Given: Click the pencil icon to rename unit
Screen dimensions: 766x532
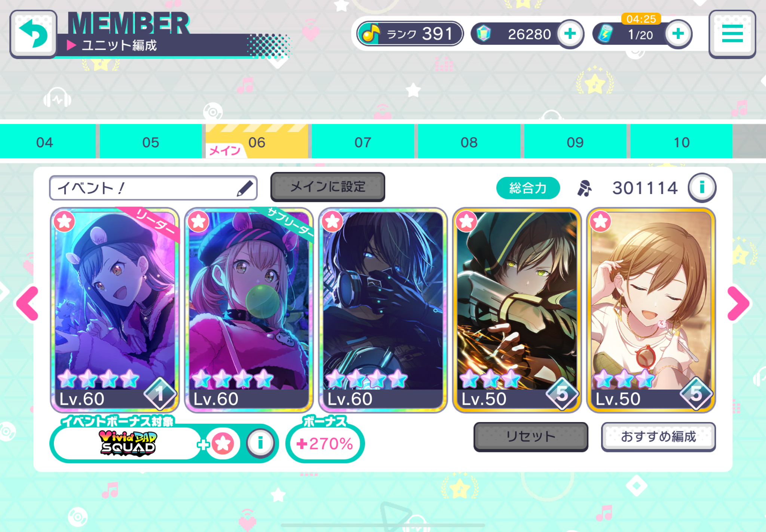Looking at the screenshot, I should pyautogui.click(x=245, y=188).
